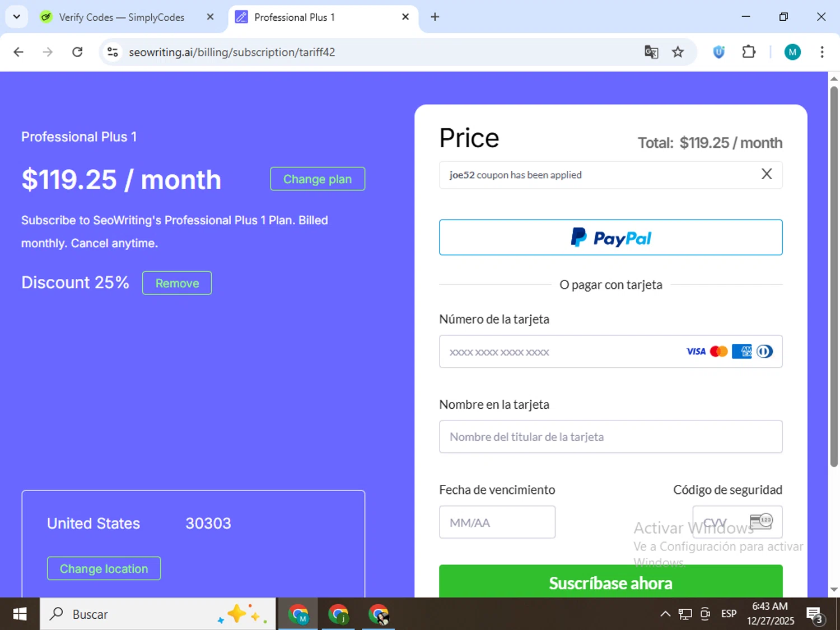Click the CVV card hint icon
Viewport: 840px width, 630px height.
[762, 521]
